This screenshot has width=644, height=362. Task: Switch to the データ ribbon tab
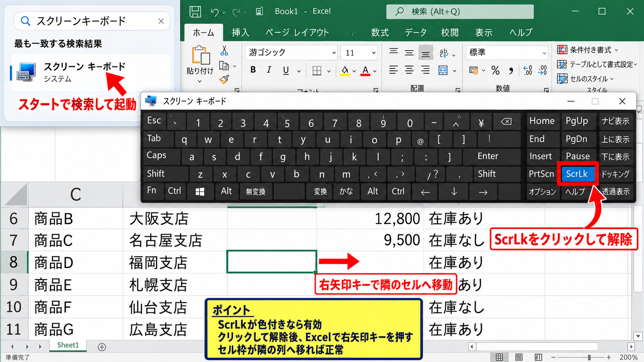416,33
